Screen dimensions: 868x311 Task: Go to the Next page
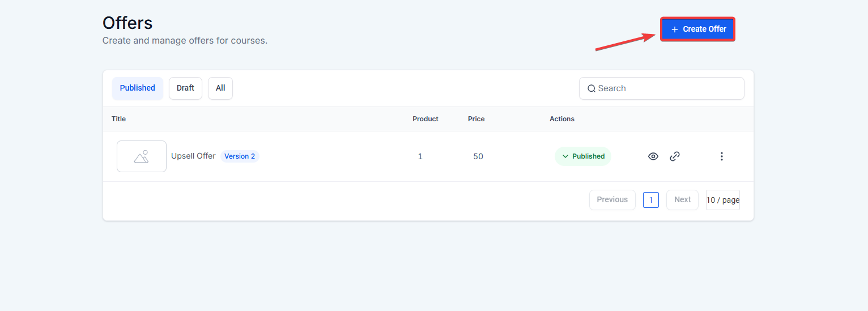click(x=683, y=200)
